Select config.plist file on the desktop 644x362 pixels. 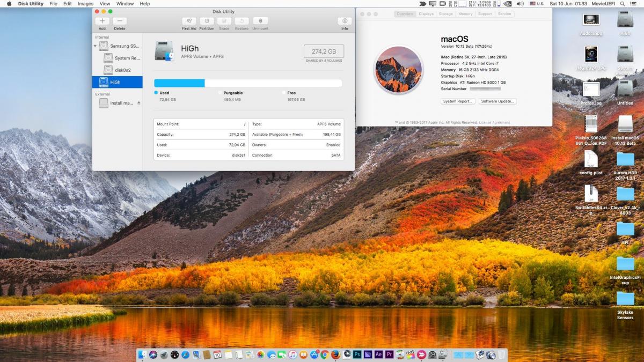591,162
